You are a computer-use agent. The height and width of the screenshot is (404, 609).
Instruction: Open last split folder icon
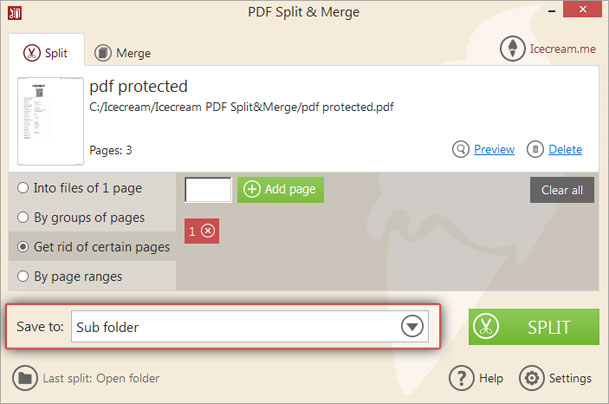[25, 378]
